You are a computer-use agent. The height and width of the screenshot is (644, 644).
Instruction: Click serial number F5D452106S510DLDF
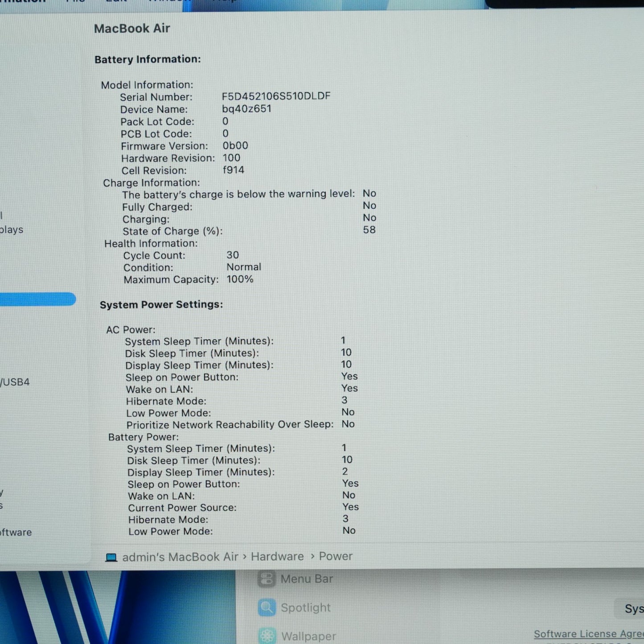(x=276, y=96)
